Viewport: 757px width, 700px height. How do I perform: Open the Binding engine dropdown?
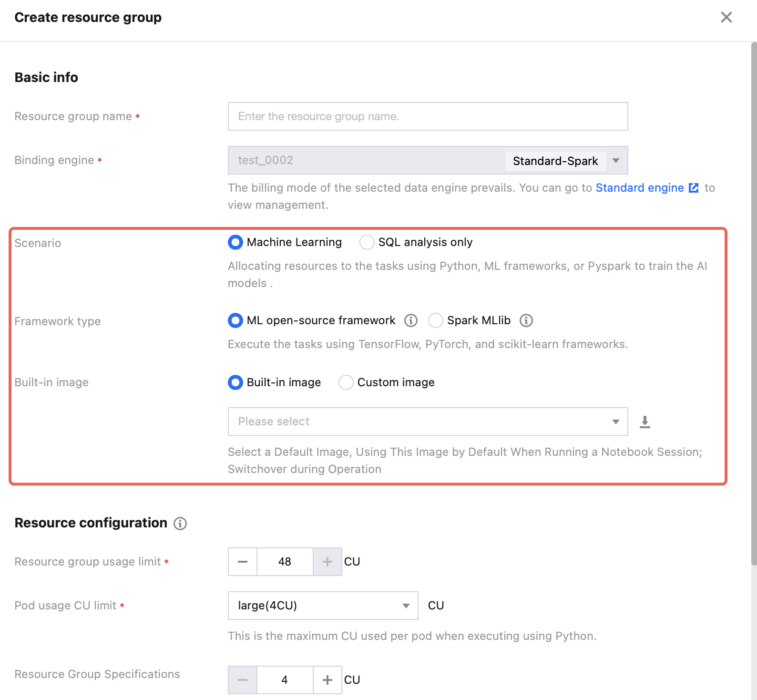pos(616,161)
